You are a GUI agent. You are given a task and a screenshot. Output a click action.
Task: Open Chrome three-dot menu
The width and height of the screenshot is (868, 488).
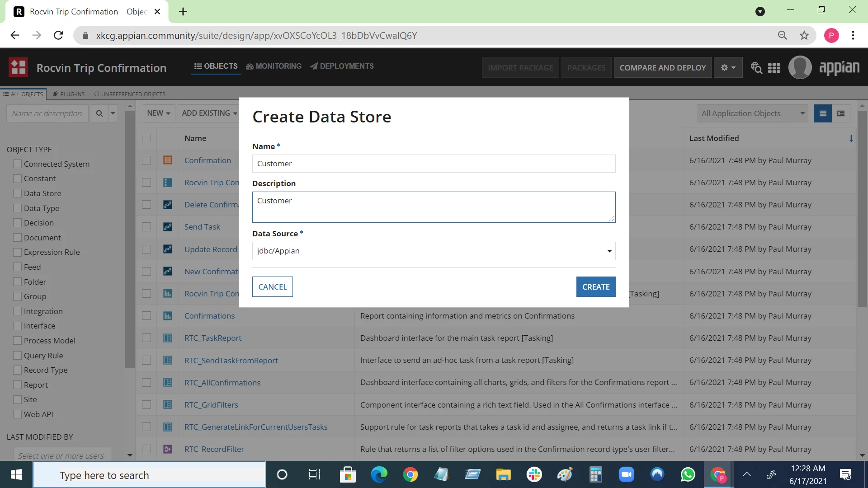853,35
